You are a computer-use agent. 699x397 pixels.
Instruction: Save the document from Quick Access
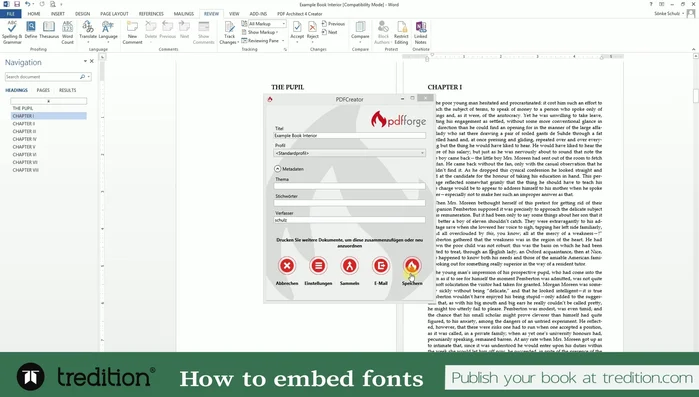tap(16, 4)
